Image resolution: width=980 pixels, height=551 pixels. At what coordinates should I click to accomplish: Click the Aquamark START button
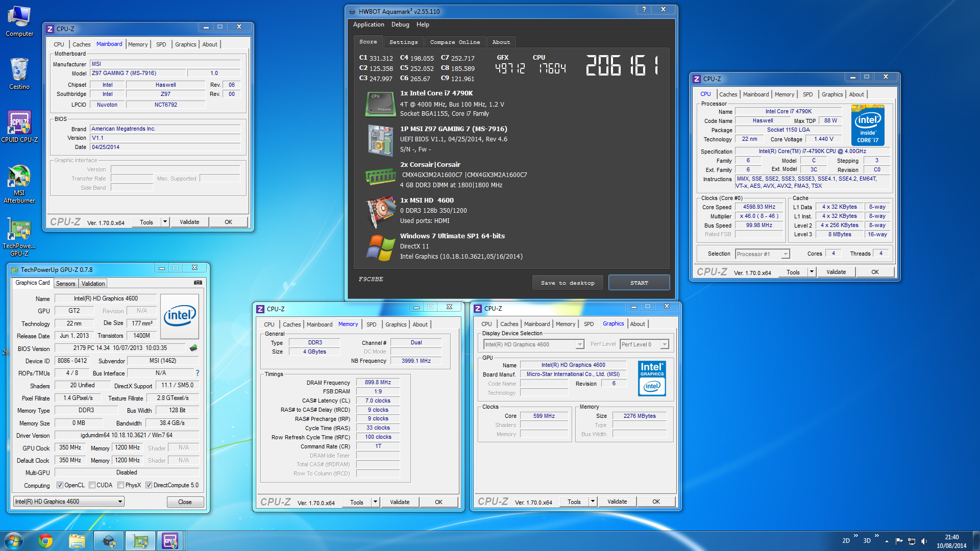tap(639, 283)
